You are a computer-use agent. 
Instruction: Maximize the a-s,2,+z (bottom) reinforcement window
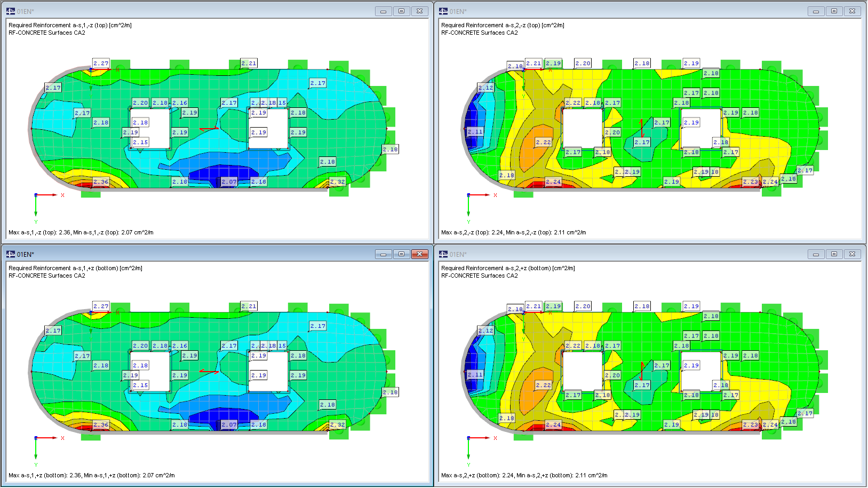pyautogui.click(x=834, y=254)
